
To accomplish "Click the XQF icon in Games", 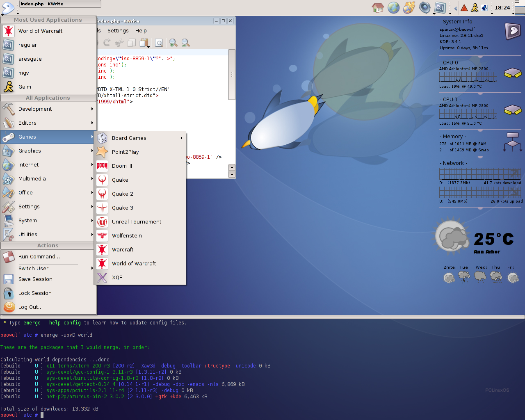I will click(102, 277).
